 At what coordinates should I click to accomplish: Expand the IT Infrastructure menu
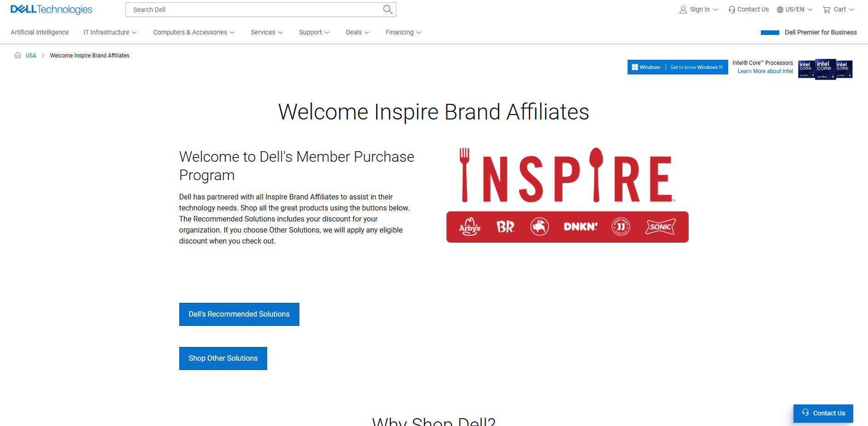point(110,32)
